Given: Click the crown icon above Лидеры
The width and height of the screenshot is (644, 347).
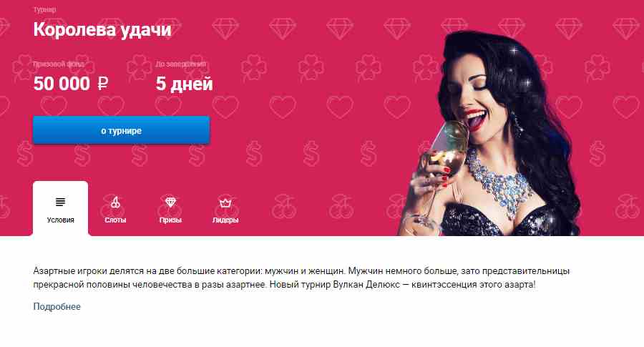Looking at the screenshot, I should pos(225,202).
